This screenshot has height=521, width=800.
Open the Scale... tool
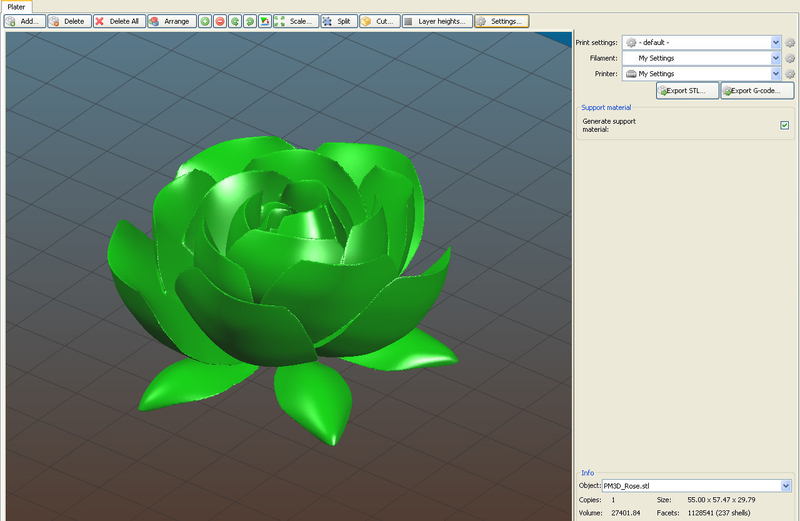296,21
